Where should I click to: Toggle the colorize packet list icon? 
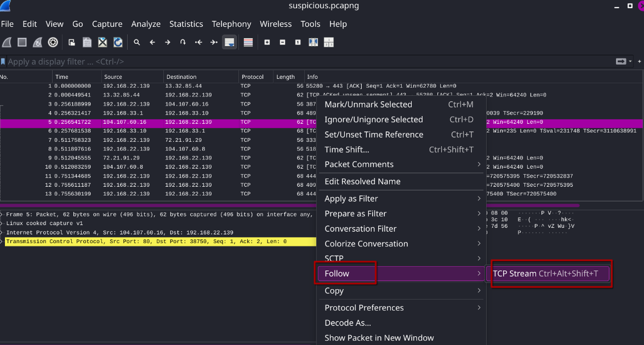point(248,42)
